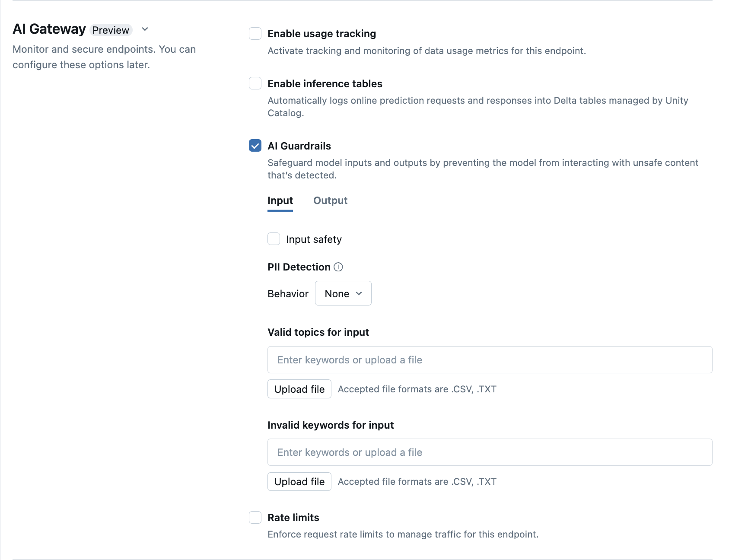Enable usage tracking checkbox
Screen dimensions: 732x560
(x=255, y=34)
